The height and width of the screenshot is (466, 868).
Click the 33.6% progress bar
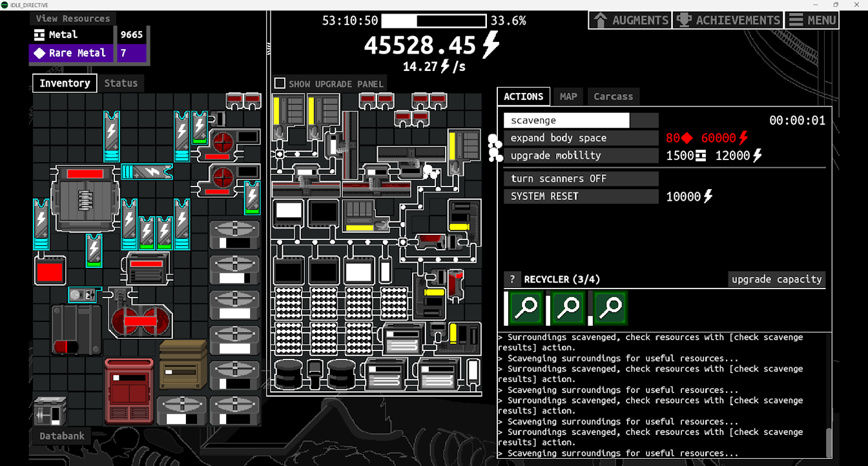pos(433,21)
